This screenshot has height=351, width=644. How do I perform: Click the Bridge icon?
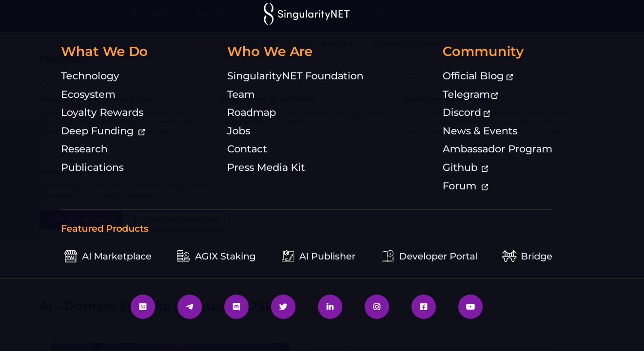click(509, 256)
